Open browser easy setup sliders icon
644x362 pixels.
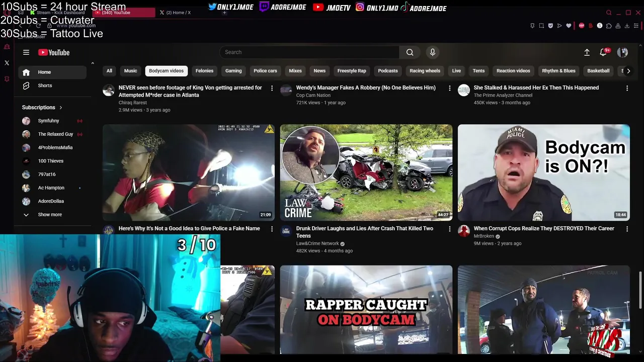point(637,26)
